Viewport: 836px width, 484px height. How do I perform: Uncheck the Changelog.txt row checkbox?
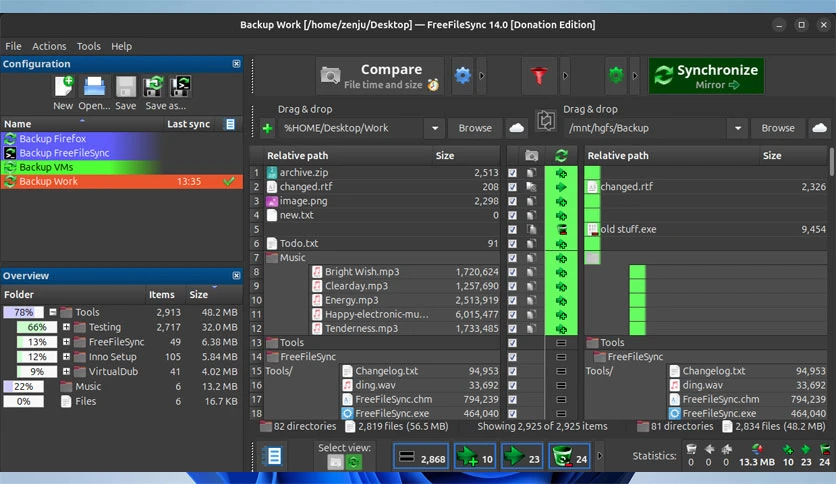click(x=512, y=371)
